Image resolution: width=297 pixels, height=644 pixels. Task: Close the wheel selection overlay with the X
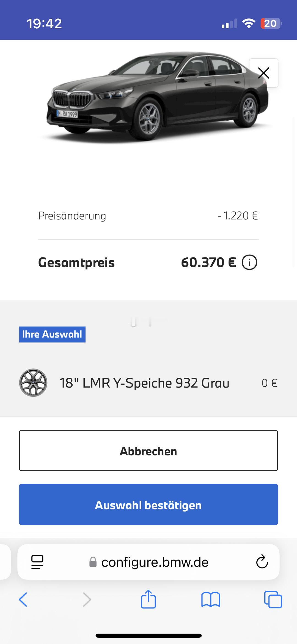[x=263, y=73]
